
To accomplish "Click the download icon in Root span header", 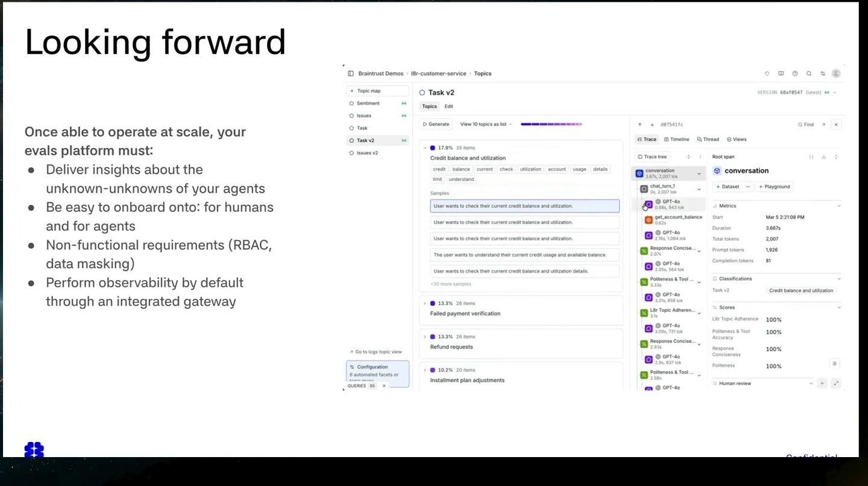I will (x=823, y=157).
